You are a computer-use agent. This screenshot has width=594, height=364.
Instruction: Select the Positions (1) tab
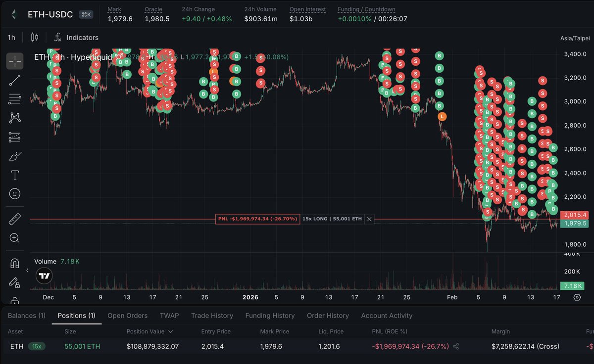(77, 316)
